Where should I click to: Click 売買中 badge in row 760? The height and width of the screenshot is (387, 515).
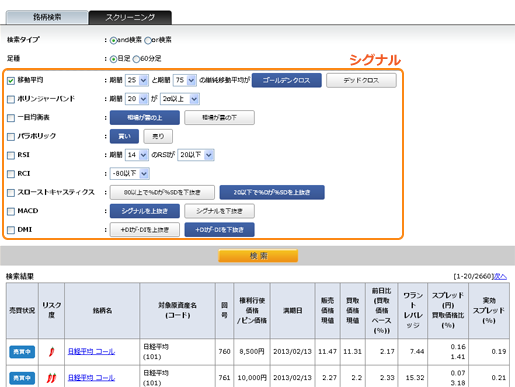click(x=22, y=352)
